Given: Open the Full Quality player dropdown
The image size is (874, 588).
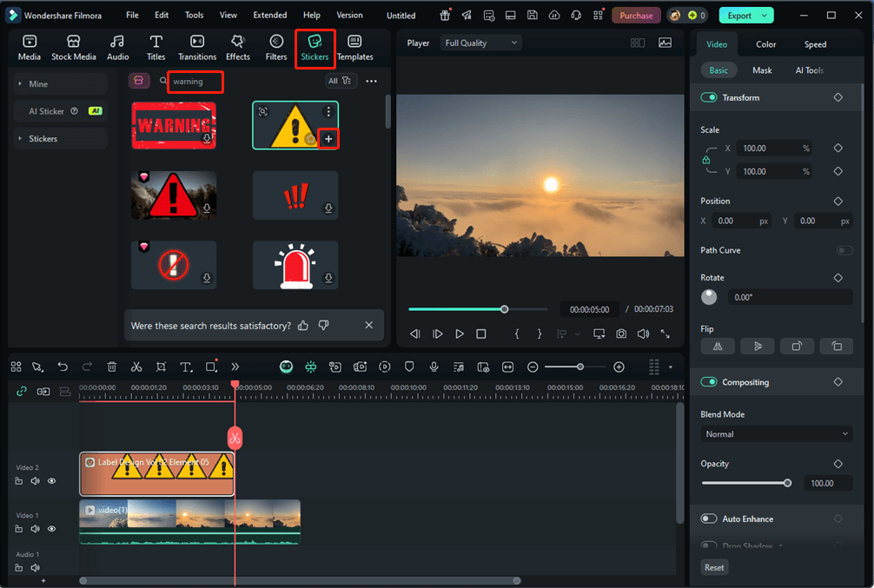Looking at the screenshot, I should (480, 43).
